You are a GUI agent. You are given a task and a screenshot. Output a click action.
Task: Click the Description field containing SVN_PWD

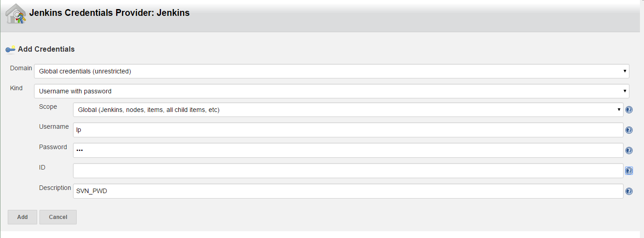coord(348,191)
